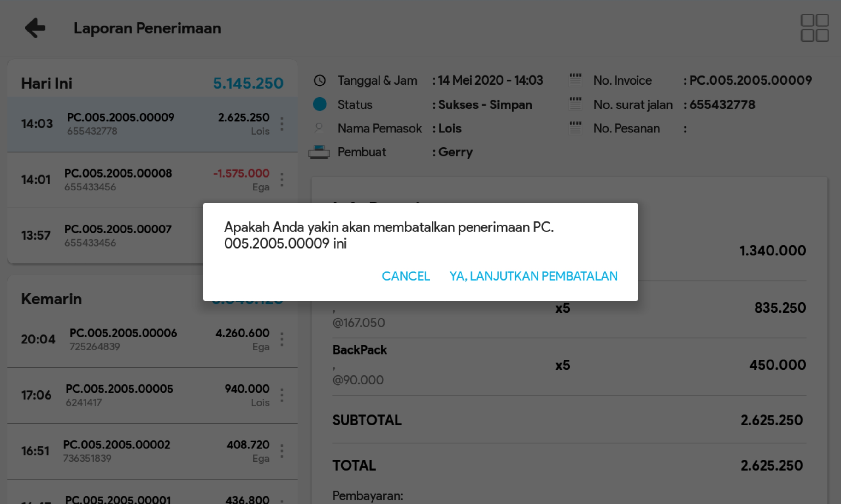Click the back arrow icon
Viewport: 841px width, 504px height.
click(35, 28)
